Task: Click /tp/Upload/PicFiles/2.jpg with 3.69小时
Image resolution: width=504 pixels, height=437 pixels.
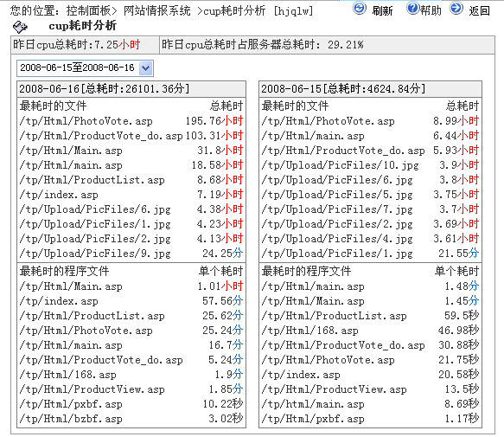Action: pyautogui.click(x=370, y=224)
